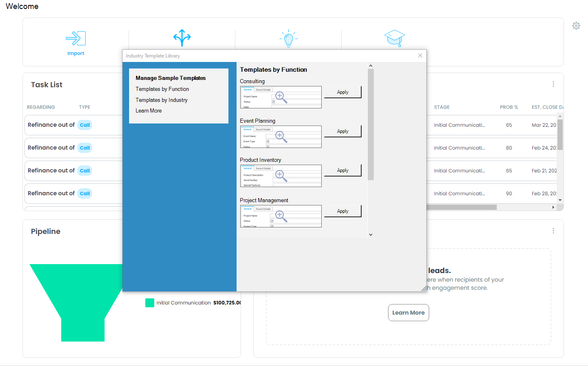Viewport: 588px width, 366px height.
Task: Select Templates by Function in sidebar
Action: [162, 89]
